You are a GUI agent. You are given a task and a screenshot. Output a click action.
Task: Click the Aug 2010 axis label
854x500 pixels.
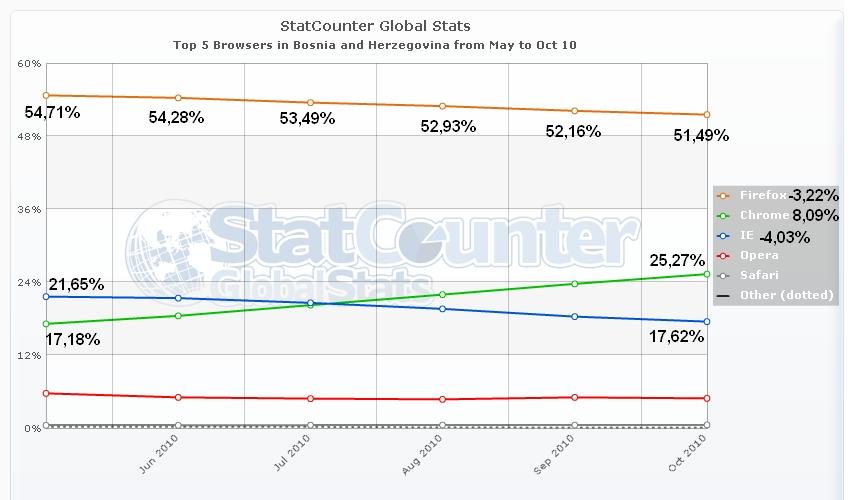[422, 455]
